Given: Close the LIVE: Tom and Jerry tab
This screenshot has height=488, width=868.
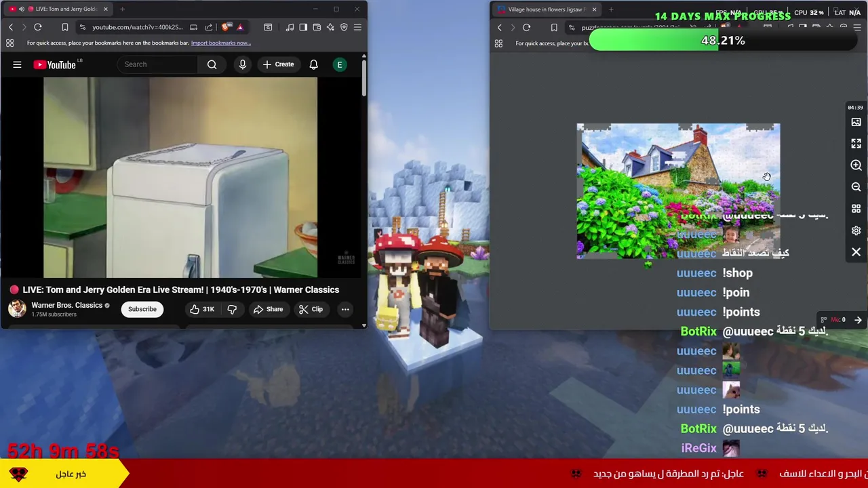Looking at the screenshot, I should pos(105,9).
